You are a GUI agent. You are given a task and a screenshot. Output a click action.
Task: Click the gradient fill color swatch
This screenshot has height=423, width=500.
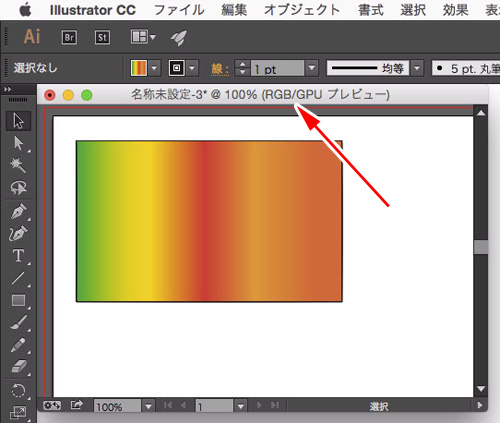[x=139, y=68]
